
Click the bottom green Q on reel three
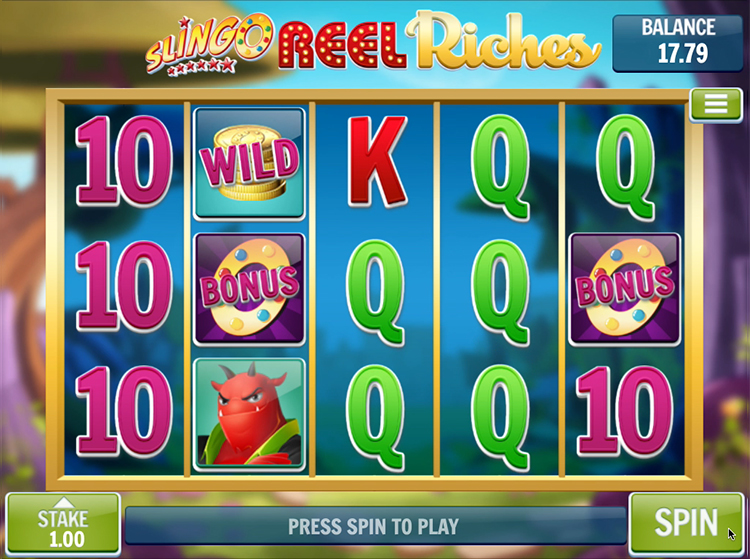coord(375,417)
